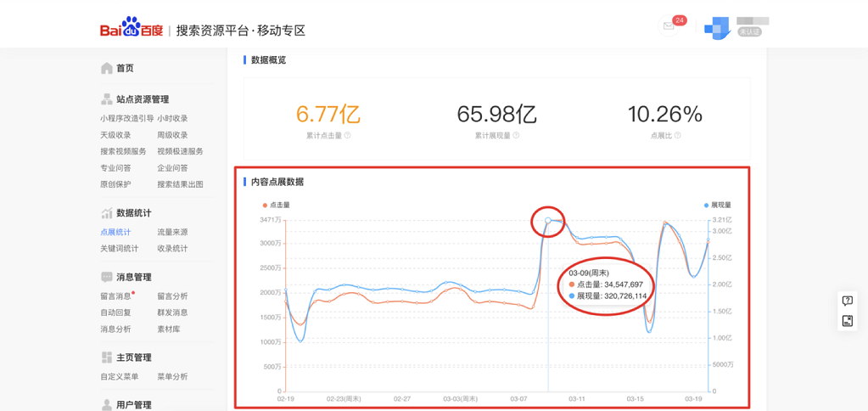Select 关键词统计 in the sidebar menu
This screenshot has width=868, height=411.
tap(119, 249)
